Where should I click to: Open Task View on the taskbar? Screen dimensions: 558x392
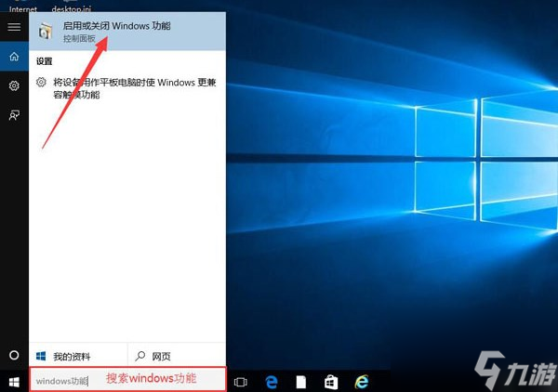click(240, 383)
